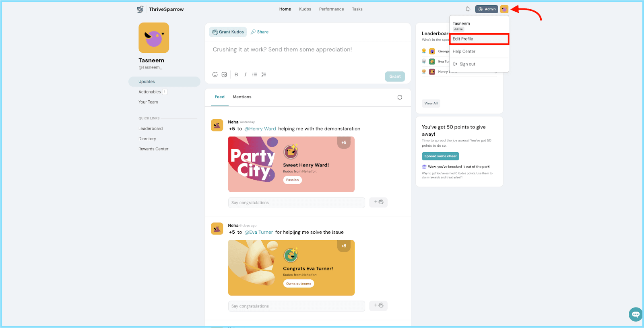Viewport: 644px width, 328px height.
Task: Click the notification bell icon
Action: coord(468,9)
